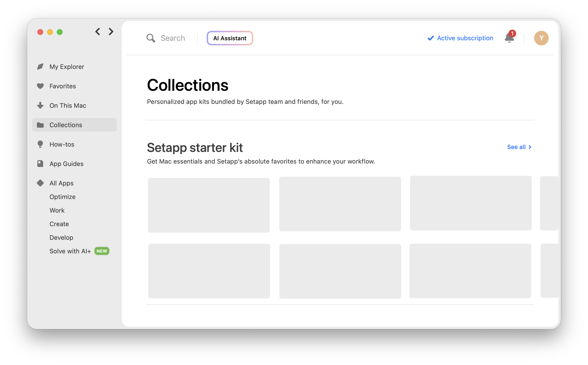Click the first starter kit card
The width and height of the screenshot is (588, 365).
(x=209, y=205)
